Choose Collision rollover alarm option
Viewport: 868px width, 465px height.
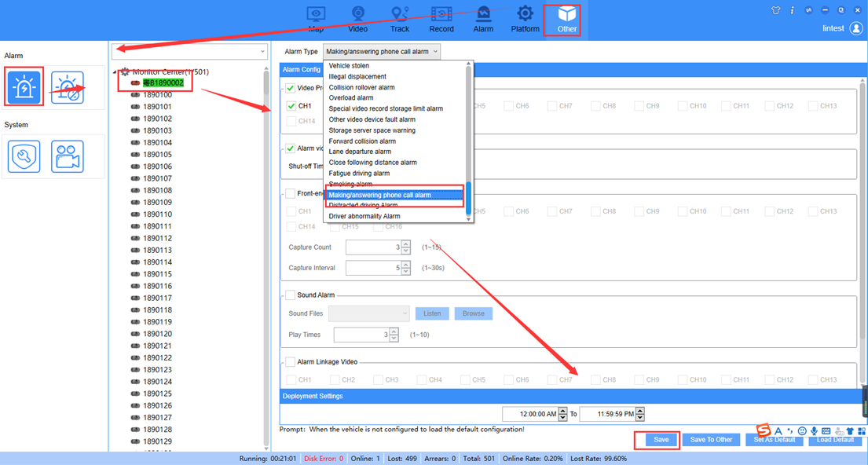(361, 87)
